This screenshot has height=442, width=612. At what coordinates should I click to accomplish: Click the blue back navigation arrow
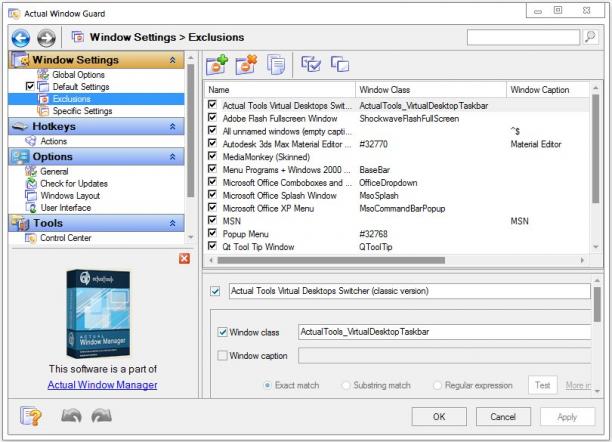(x=21, y=38)
